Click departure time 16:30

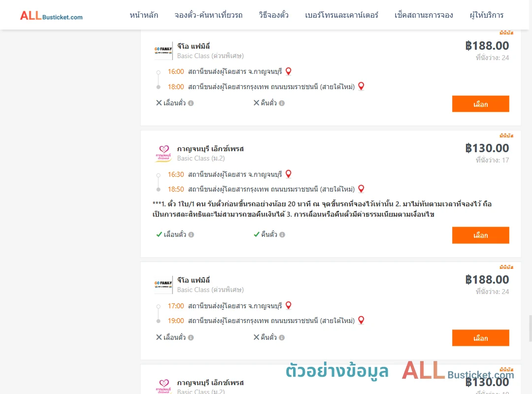[176, 174]
